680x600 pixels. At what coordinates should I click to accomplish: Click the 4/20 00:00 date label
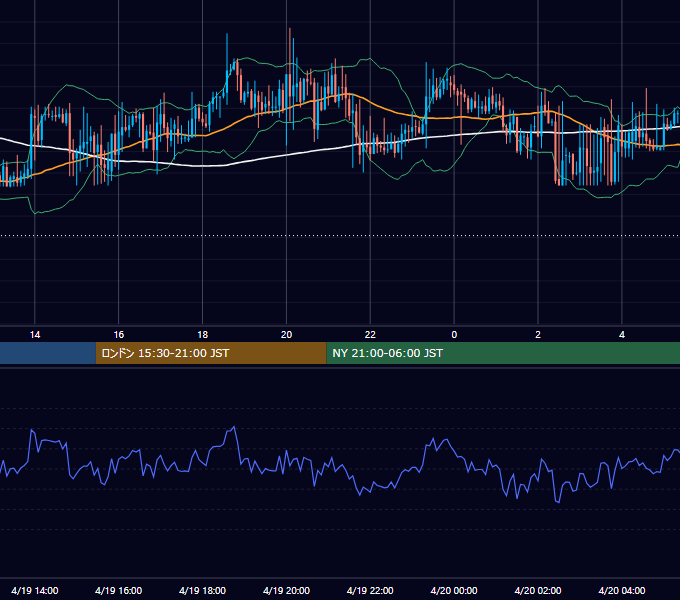click(x=454, y=590)
